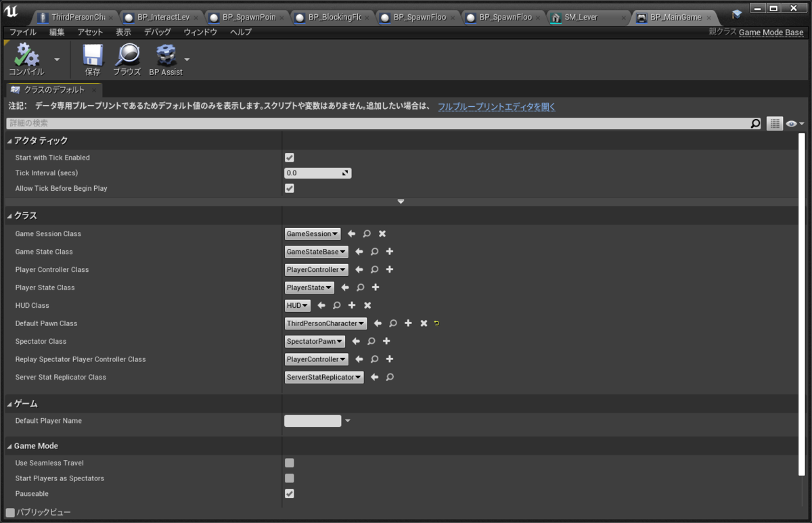Open the property matrix grid icon
This screenshot has width=812, height=523.
click(x=775, y=124)
